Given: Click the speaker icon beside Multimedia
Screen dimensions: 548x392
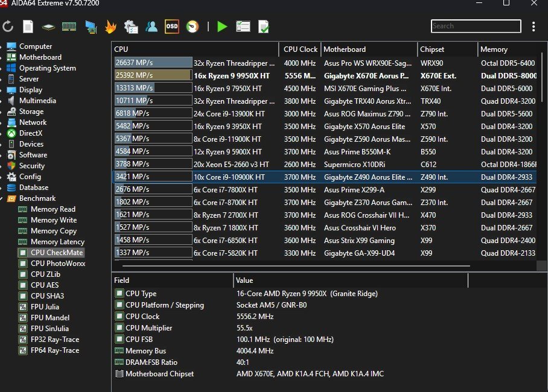Looking at the screenshot, I should pos(11,101).
